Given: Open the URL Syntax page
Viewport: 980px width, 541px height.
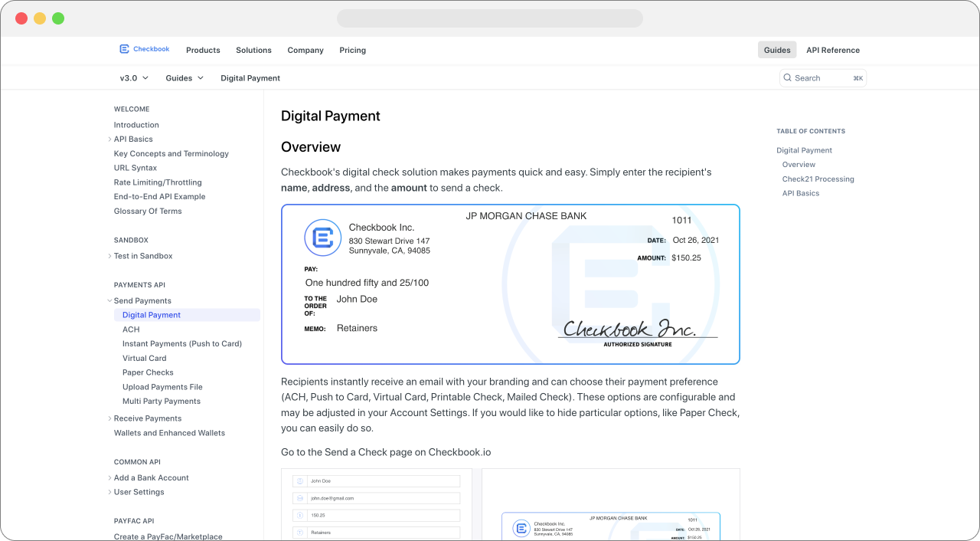Looking at the screenshot, I should point(136,168).
